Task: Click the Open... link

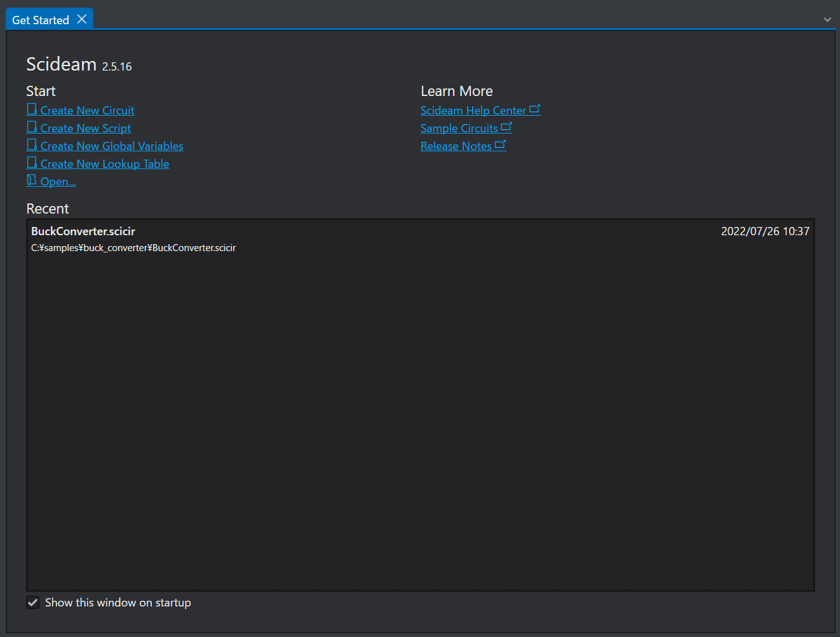Action: [x=58, y=182]
